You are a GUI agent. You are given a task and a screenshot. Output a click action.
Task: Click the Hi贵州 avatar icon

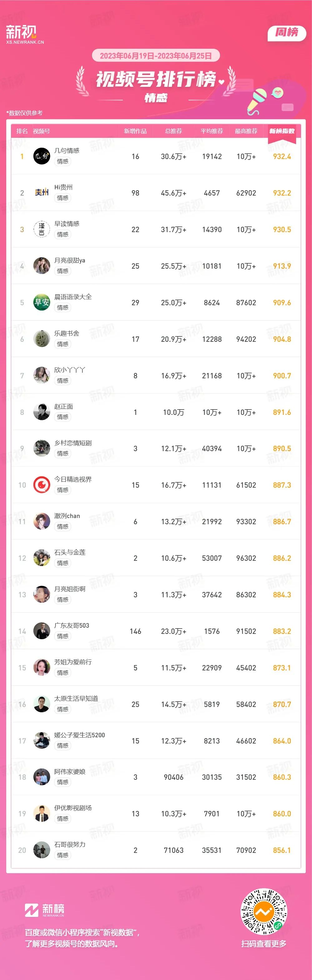(42, 192)
